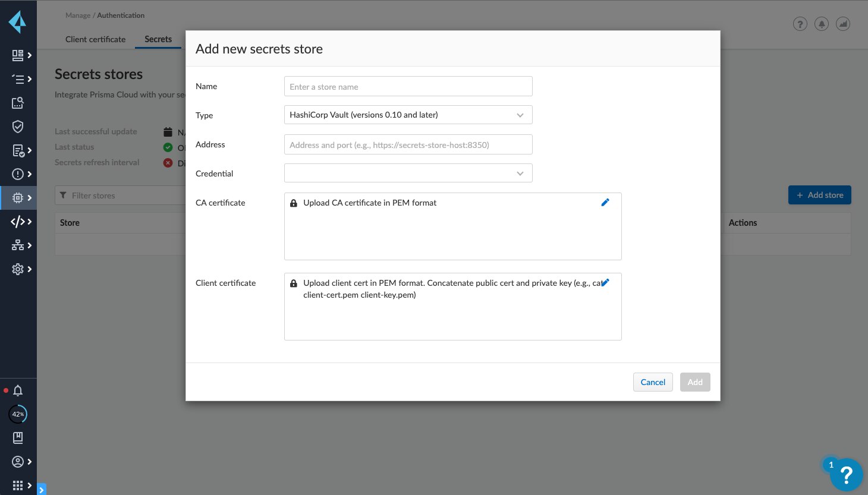Open the user profile icon in sidebar

[18, 462]
